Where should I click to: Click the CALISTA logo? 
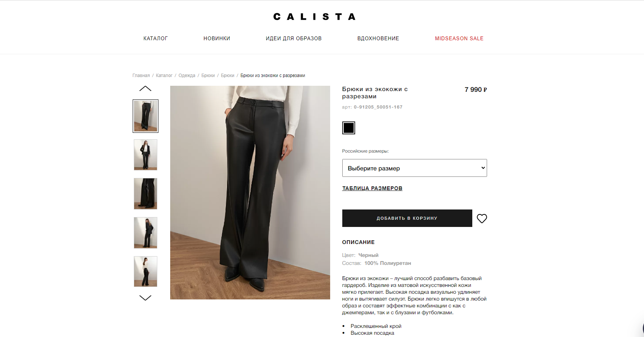314,17
